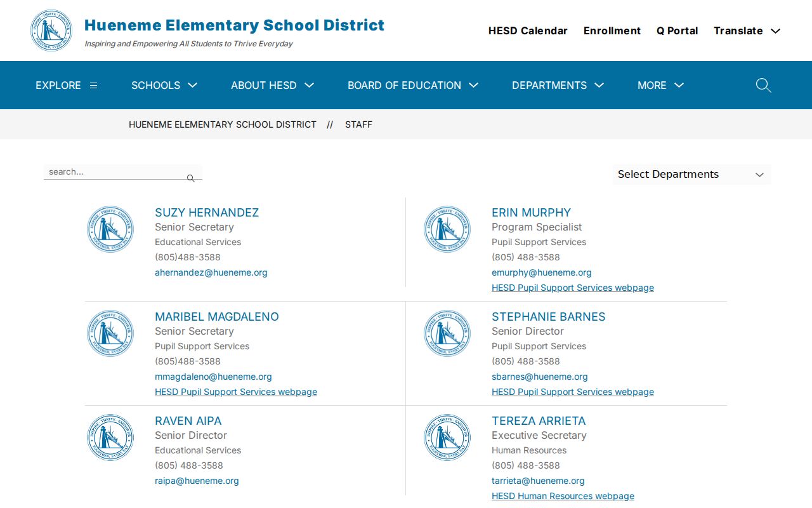Open the EXPLORE hamburger menu
Viewport: 812px width, 508px height.
pos(67,85)
